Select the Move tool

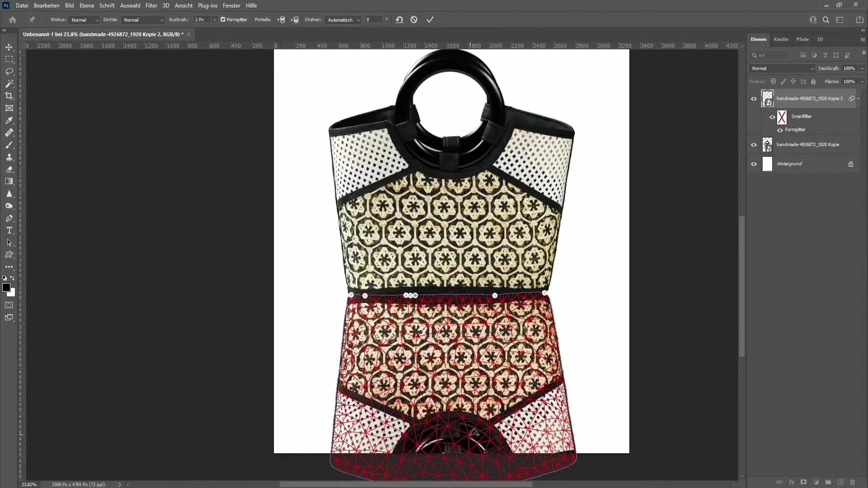point(9,47)
